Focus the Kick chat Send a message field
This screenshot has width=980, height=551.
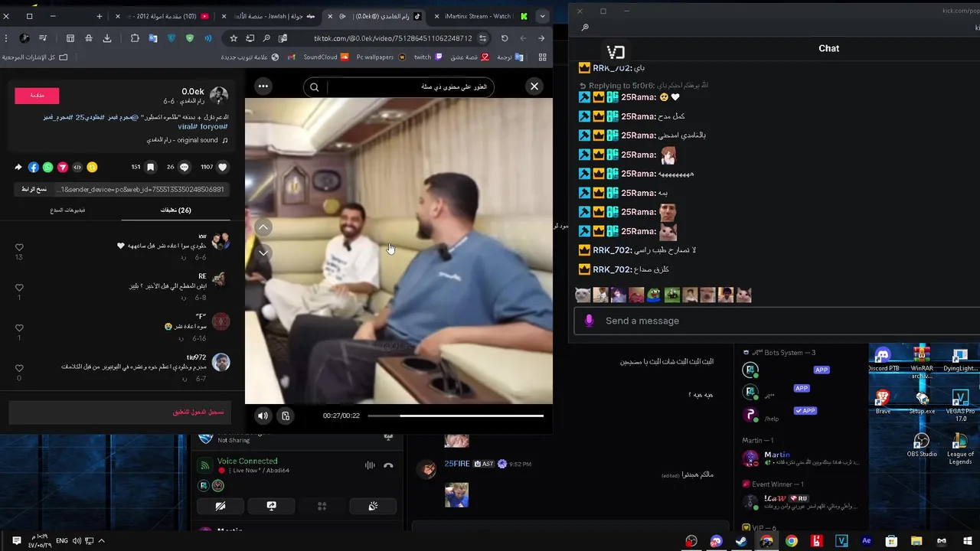click(777, 321)
